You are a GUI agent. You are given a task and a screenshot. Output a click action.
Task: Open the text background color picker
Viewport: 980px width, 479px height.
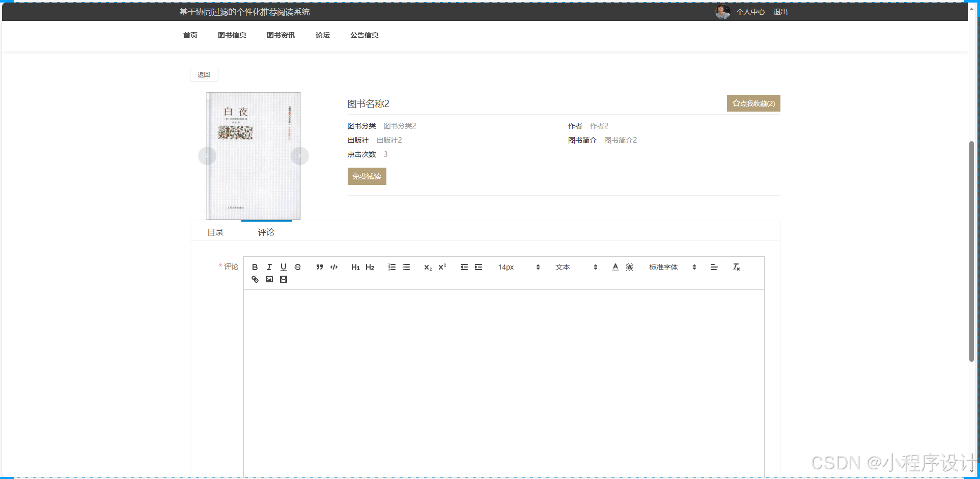coord(630,267)
